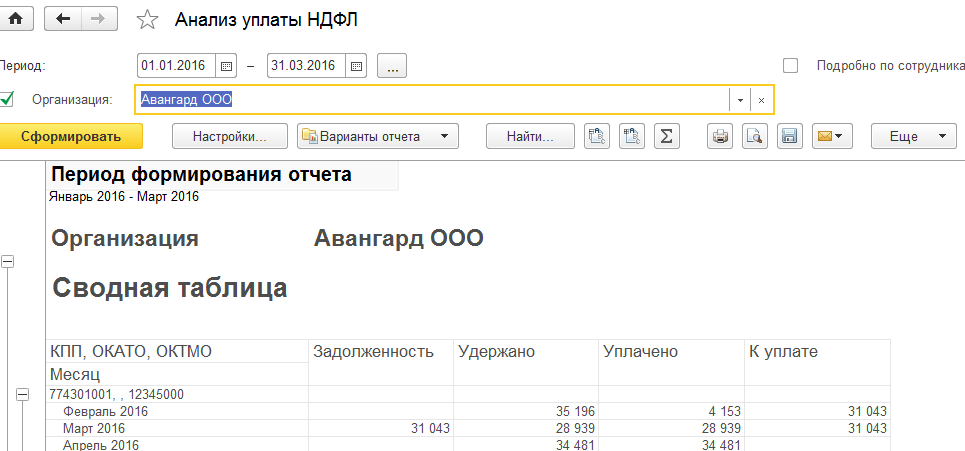The width and height of the screenshot is (965, 451).
Task: Open period selection ellipsis button
Action: coord(392,66)
